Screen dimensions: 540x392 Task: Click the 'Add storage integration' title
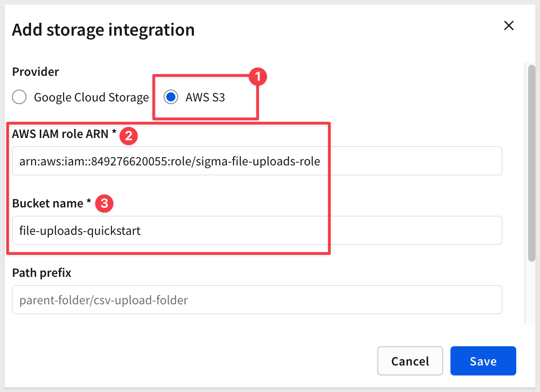[x=103, y=30]
